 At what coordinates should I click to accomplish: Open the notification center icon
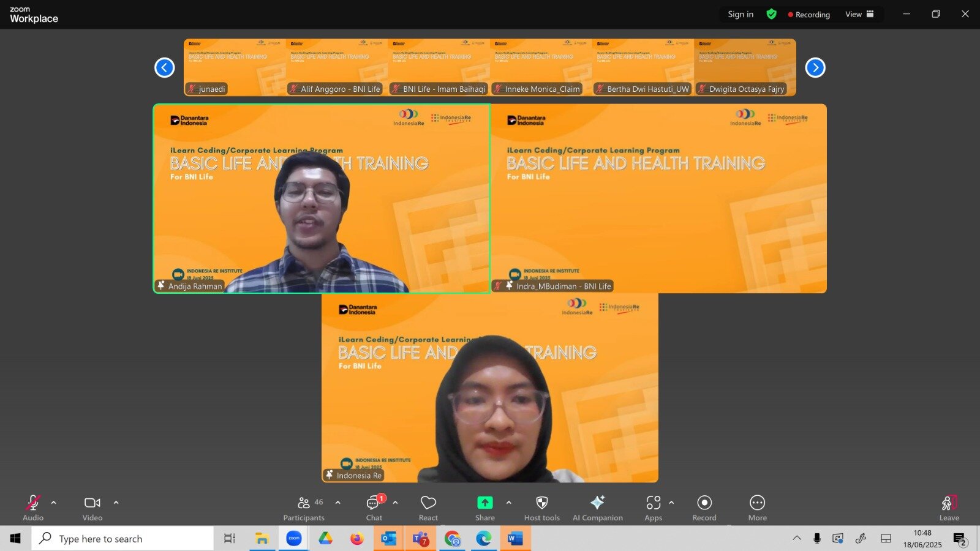coord(960,539)
